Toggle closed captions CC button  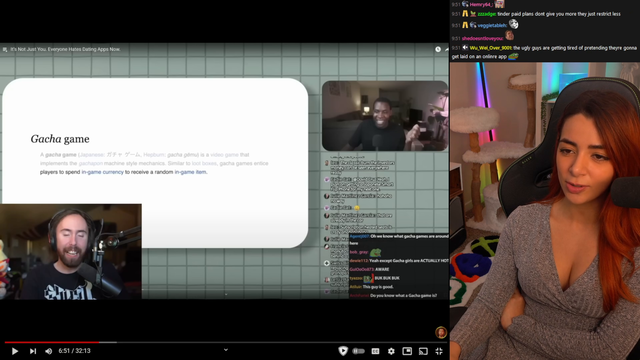coord(375,351)
